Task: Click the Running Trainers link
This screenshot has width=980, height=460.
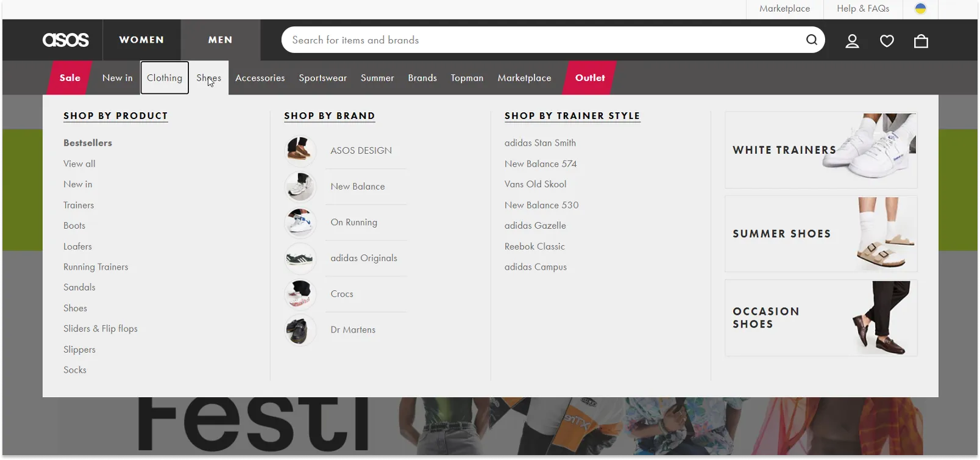Action: tap(96, 267)
